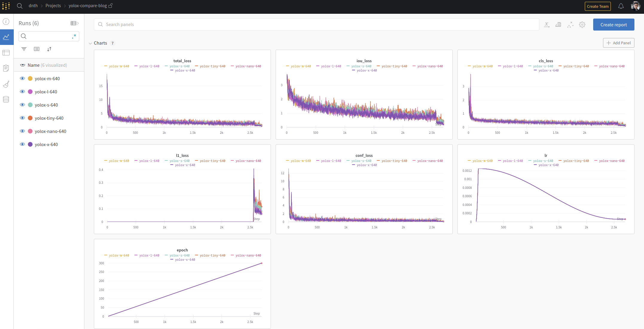Image resolution: width=644 pixels, height=329 pixels.
Task: Hide the yolox-m-640 run
Action: 22,78
